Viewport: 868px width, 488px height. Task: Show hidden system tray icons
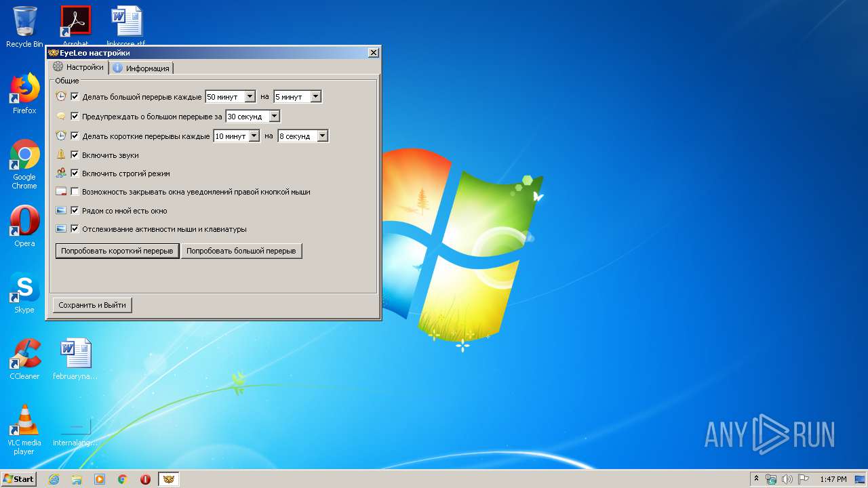[x=757, y=479]
